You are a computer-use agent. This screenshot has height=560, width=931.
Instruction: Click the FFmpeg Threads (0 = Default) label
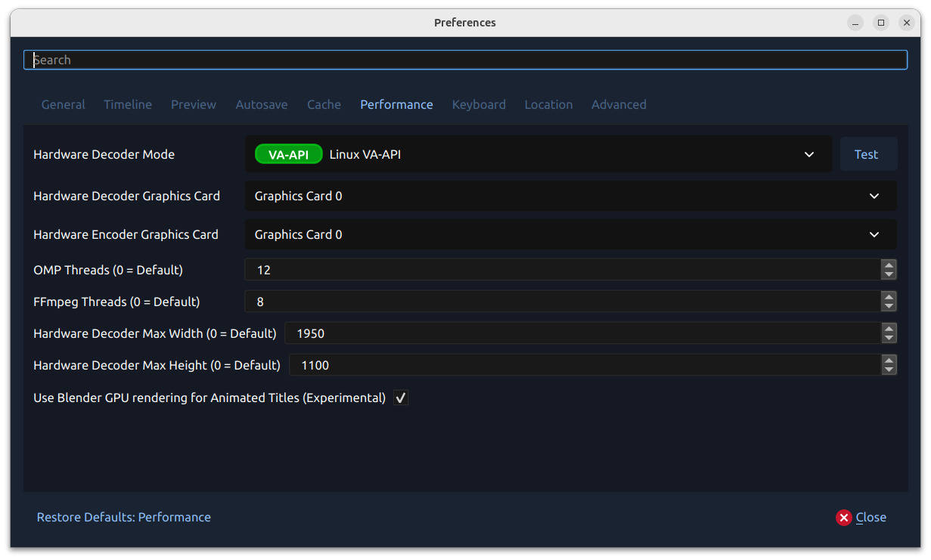click(x=116, y=302)
